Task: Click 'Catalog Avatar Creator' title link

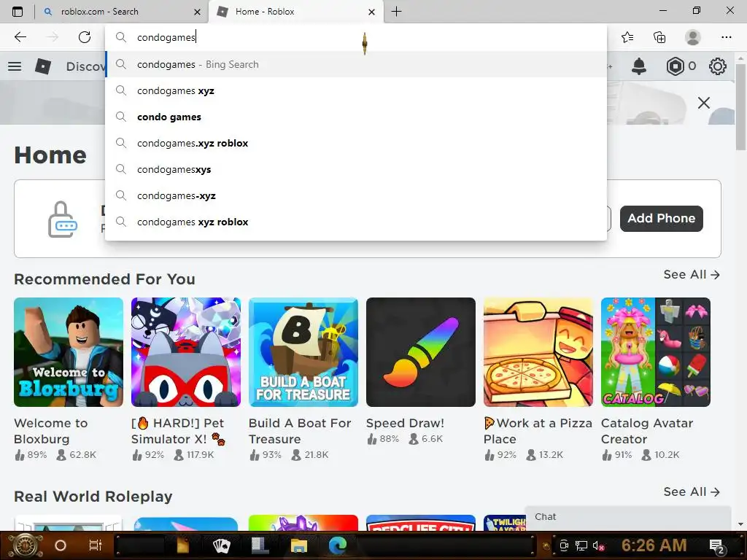Action: tap(647, 431)
